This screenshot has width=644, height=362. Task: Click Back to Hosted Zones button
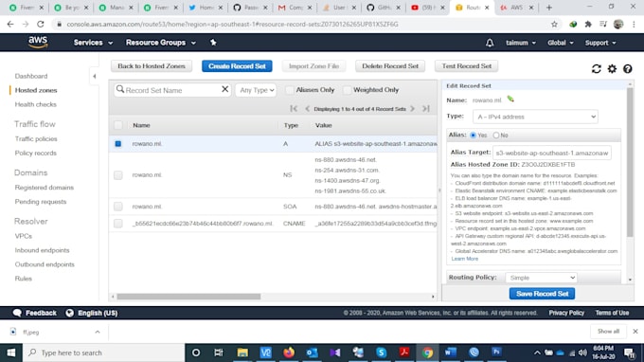(x=152, y=66)
